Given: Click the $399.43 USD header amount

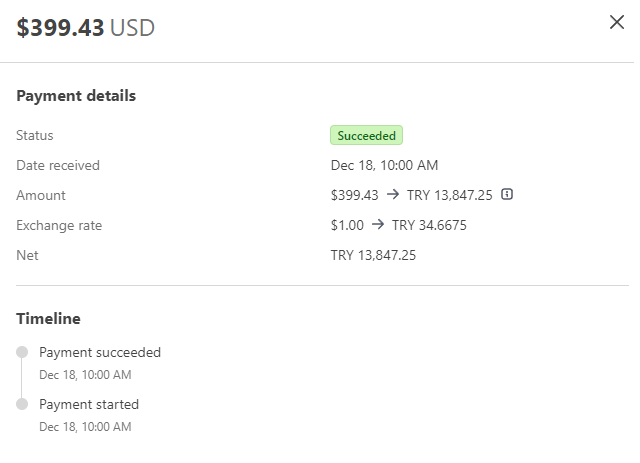Looking at the screenshot, I should 85,28.
